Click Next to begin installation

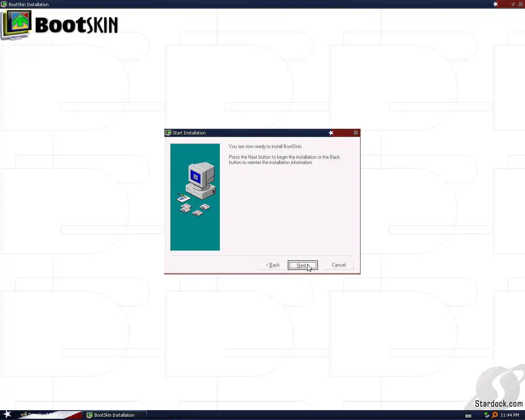[302, 265]
